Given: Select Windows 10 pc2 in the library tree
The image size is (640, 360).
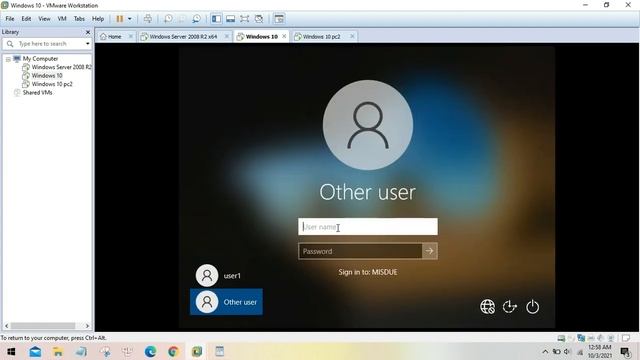Looking at the screenshot, I should 52,84.
